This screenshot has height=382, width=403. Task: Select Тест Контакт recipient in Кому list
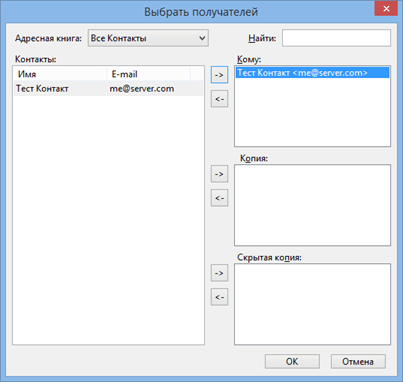point(312,73)
